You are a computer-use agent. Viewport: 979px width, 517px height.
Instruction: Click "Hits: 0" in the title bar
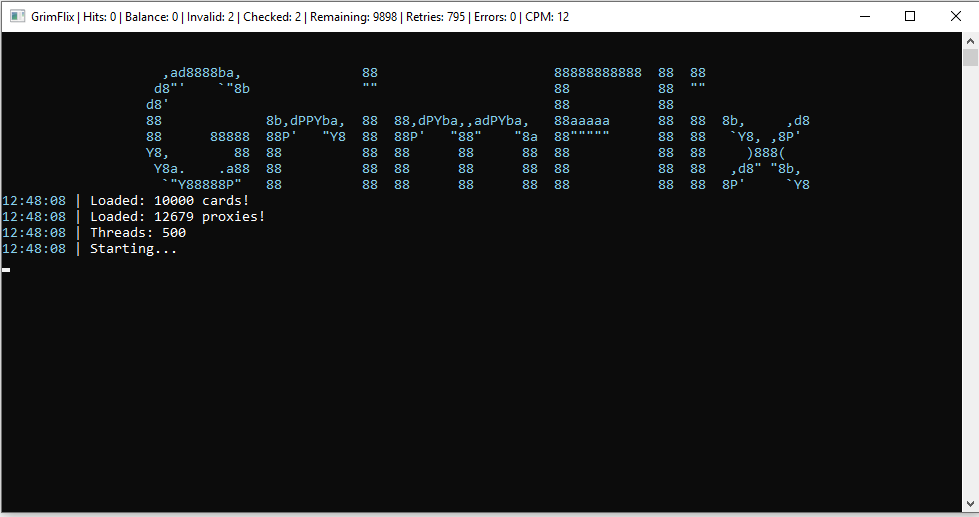100,17
